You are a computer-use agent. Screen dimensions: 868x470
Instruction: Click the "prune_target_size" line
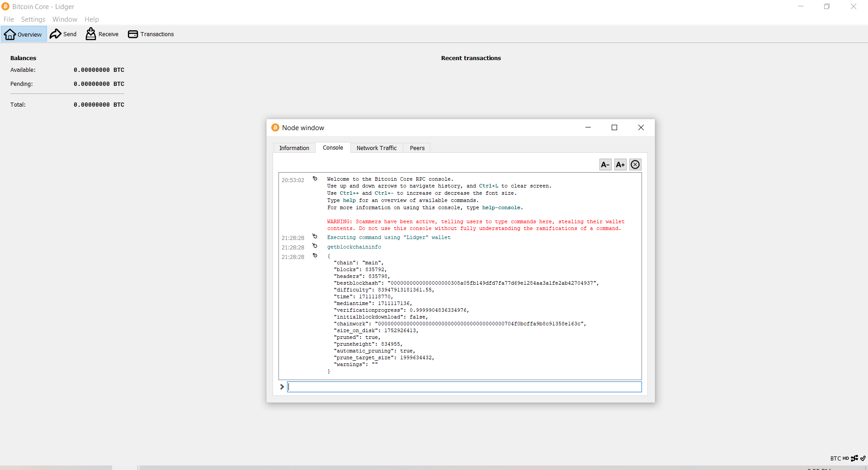pyautogui.click(x=384, y=358)
